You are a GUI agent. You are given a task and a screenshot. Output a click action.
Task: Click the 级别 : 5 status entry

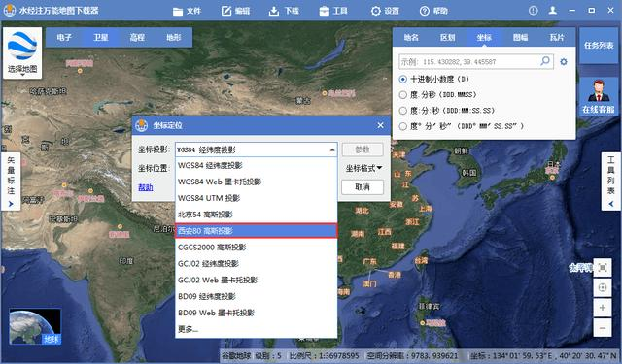click(268, 356)
